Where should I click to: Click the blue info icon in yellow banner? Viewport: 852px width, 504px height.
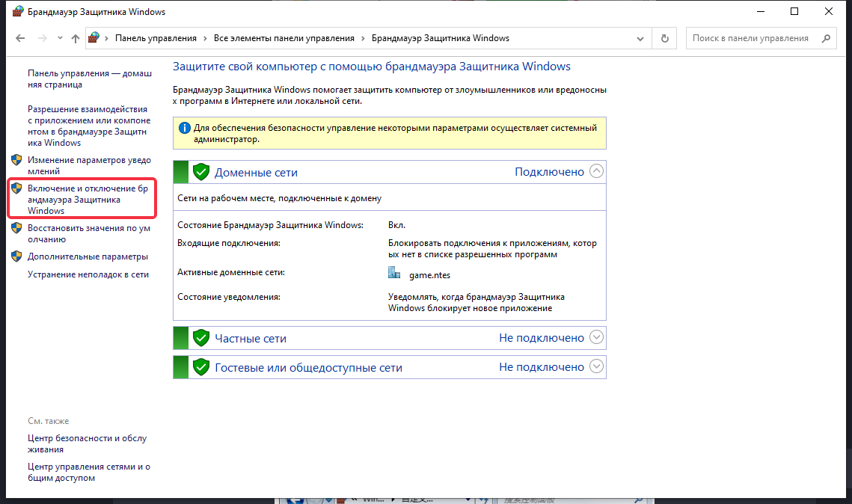coord(185,128)
